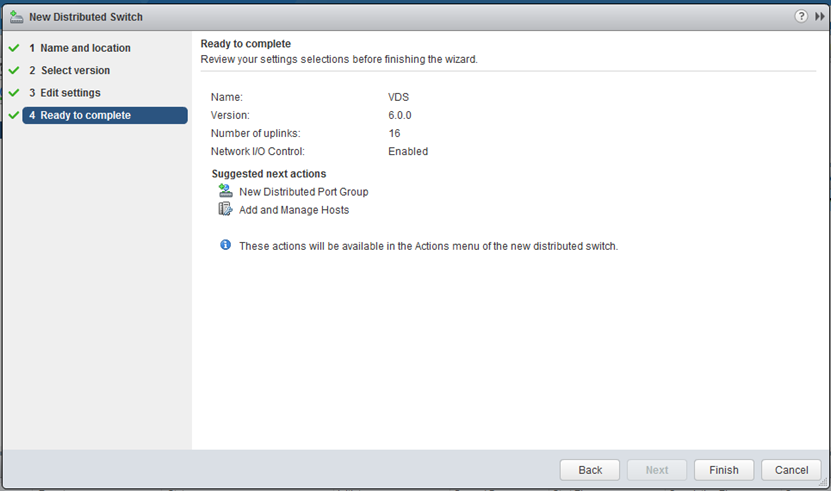Go to step 2 Select version
The image size is (831, 491).
69,70
